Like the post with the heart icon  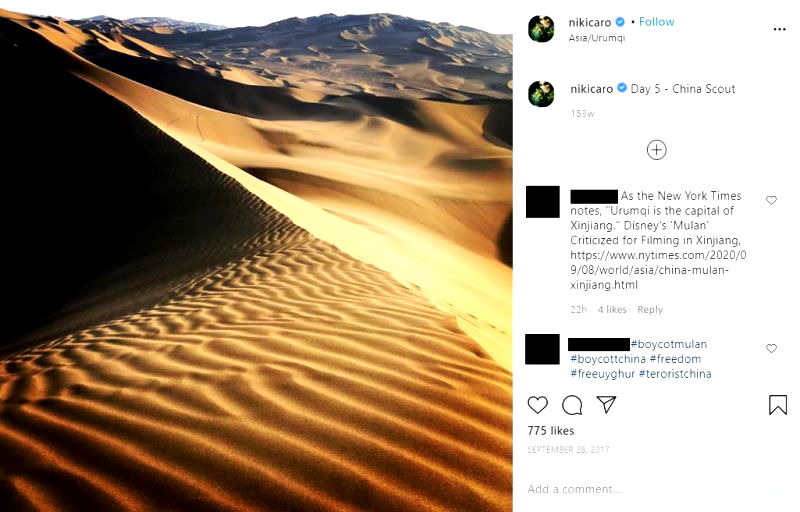click(537, 405)
